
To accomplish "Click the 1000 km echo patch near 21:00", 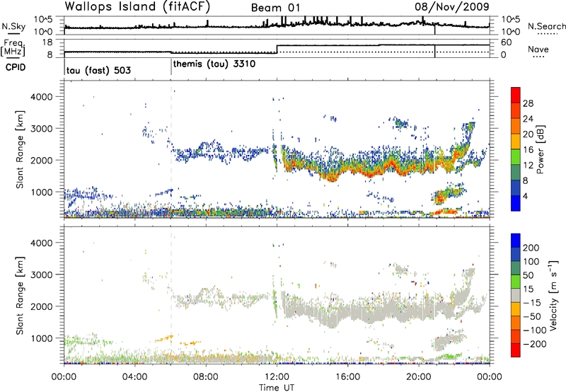I will coord(448,193).
